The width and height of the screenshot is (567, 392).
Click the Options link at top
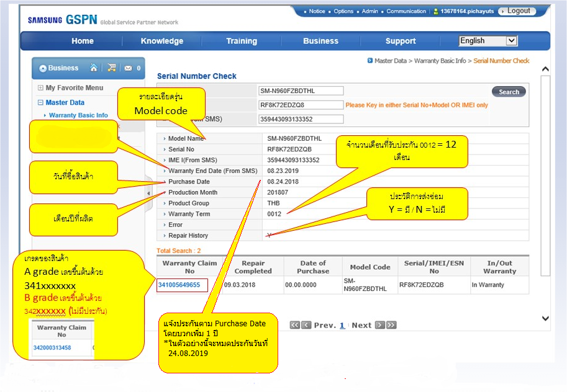click(343, 11)
